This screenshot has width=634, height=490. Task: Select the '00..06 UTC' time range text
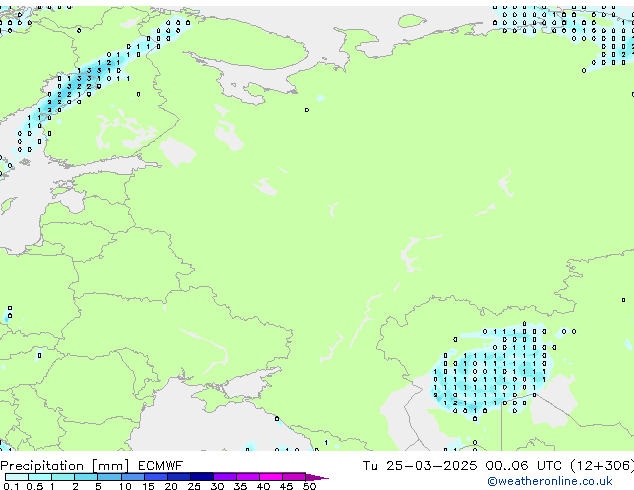pos(524,466)
